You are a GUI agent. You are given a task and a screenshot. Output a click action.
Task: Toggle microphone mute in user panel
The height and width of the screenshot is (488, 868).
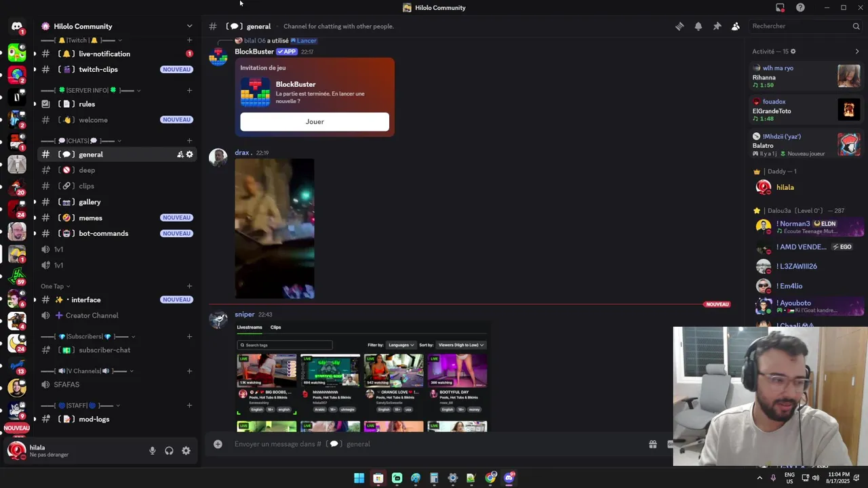click(152, 451)
